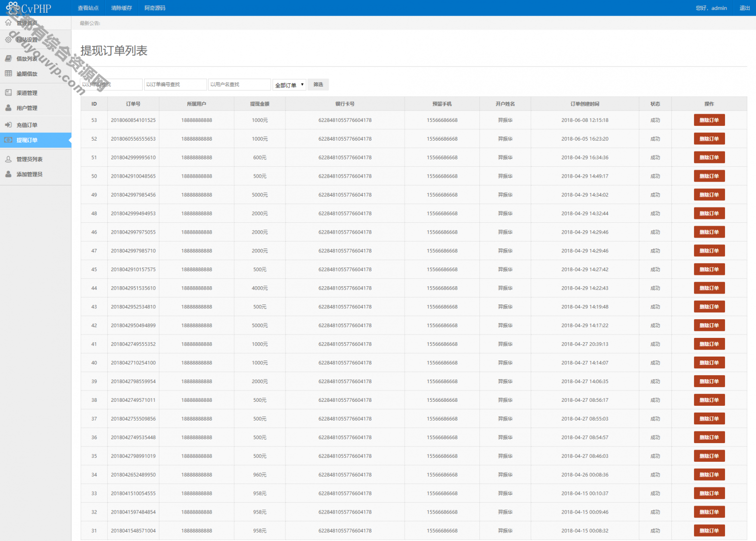Click the 4000元 amount cell
This screenshot has width=756, height=541.
[x=260, y=288]
